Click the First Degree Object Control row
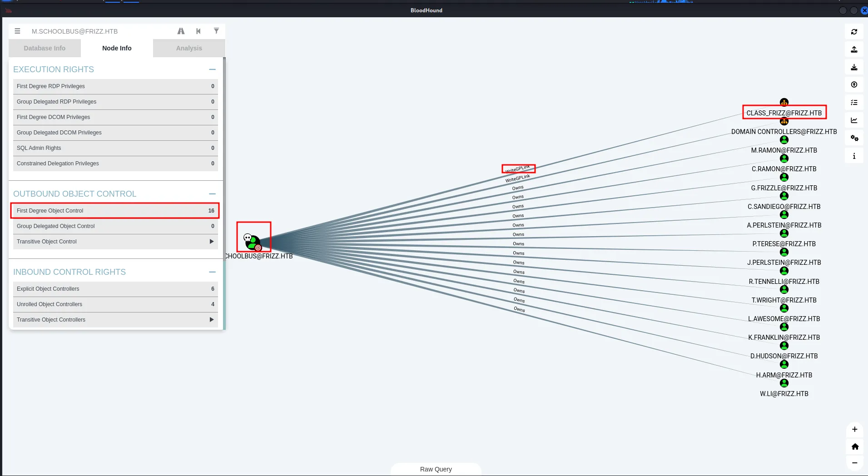The image size is (868, 476). pos(115,211)
